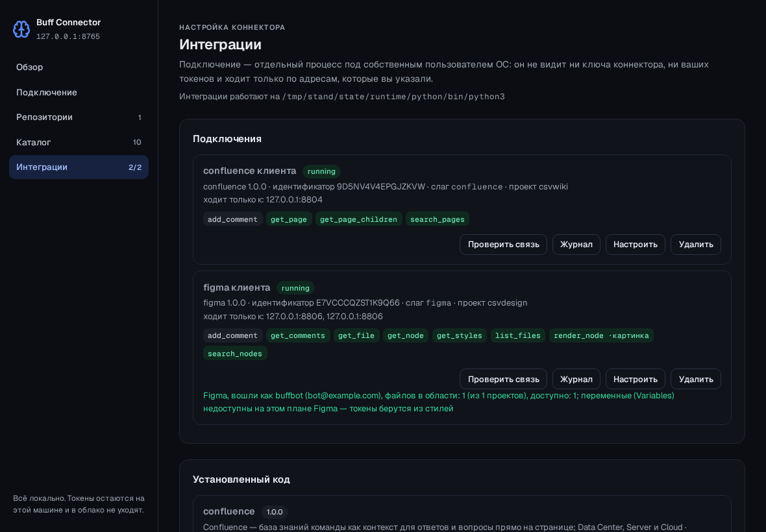Image resolution: width=766 pixels, height=532 pixels.
Task: Click Проверить связь for confluence клиента
Action: pyautogui.click(x=503, y=245)
